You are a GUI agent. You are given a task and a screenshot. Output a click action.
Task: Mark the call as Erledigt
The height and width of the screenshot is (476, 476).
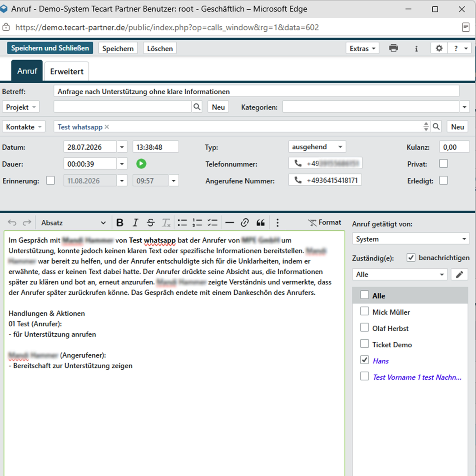pyautogui.click(x=443, y=180)
